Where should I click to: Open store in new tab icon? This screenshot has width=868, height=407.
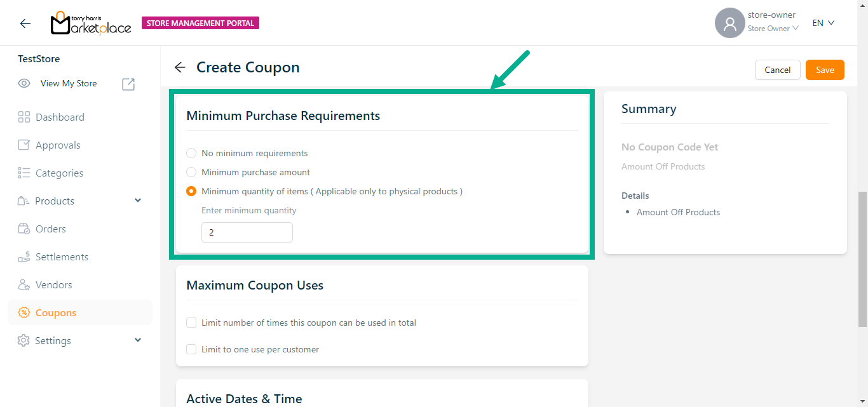128,84
